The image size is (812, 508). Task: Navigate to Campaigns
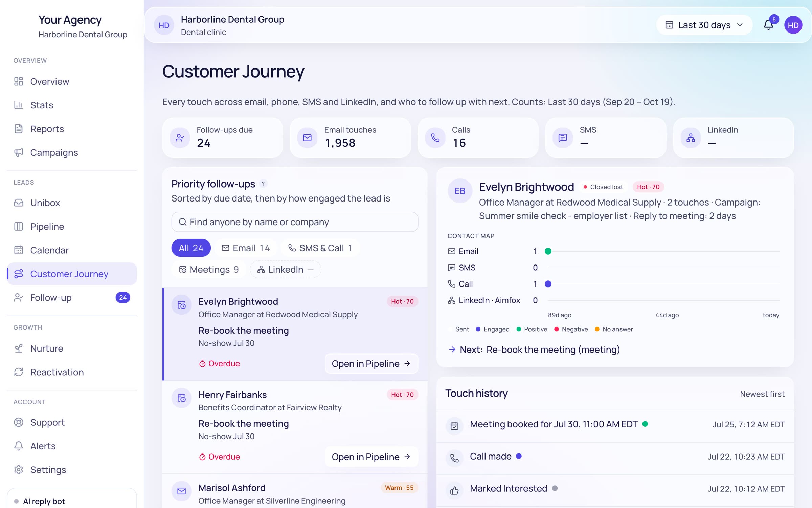coord(72,153)
